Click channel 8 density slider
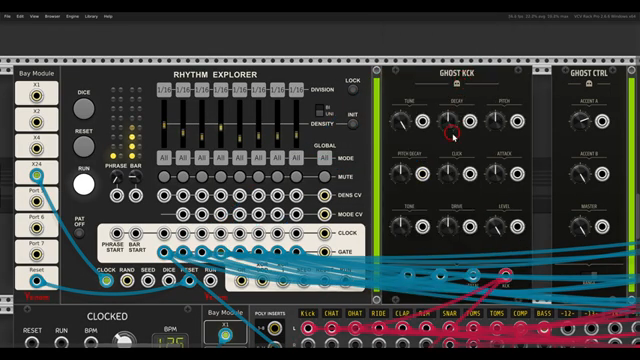Screen dimensions: 640x360 296,124
